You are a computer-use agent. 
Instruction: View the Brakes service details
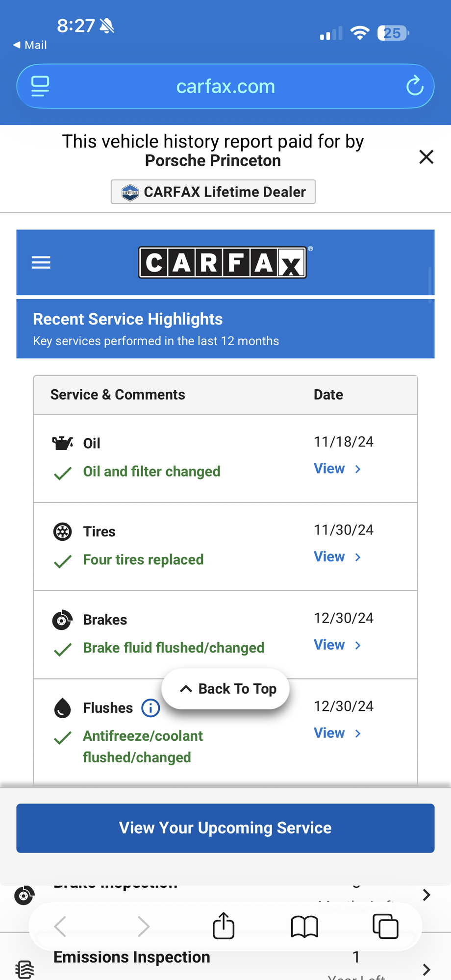tap(337, 645)
